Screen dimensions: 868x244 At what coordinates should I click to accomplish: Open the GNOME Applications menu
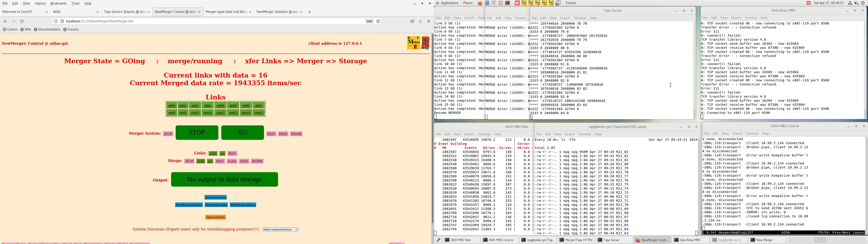click(450, 3)
